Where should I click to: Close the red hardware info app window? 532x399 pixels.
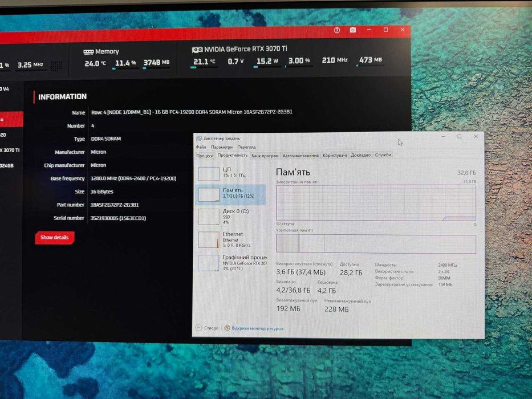[403, 30]
